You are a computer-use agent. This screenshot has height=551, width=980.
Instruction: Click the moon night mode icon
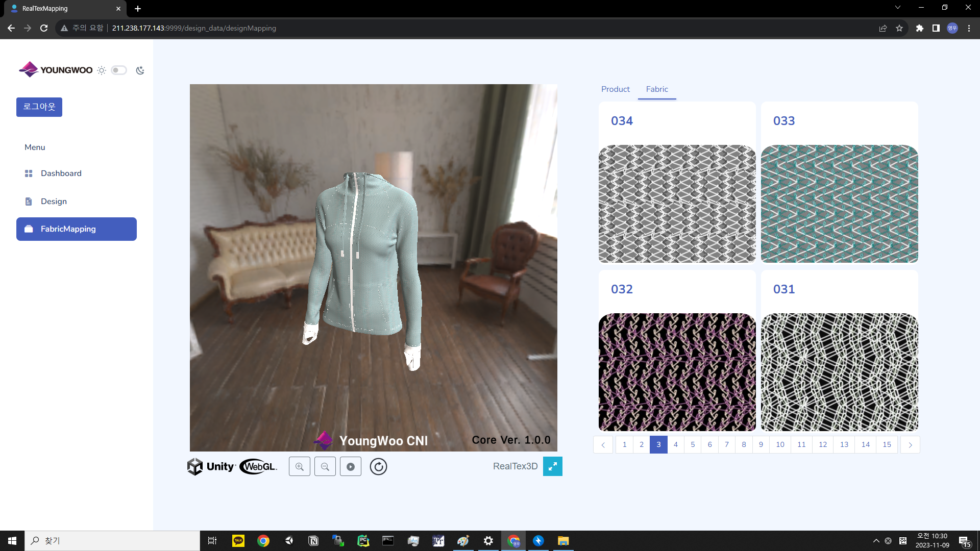click(x=140, y=70)
